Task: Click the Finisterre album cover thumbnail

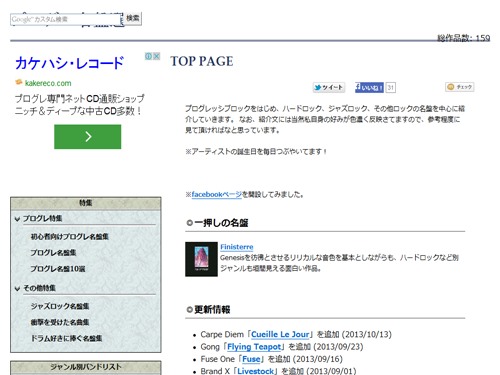Action: point(201,259)
